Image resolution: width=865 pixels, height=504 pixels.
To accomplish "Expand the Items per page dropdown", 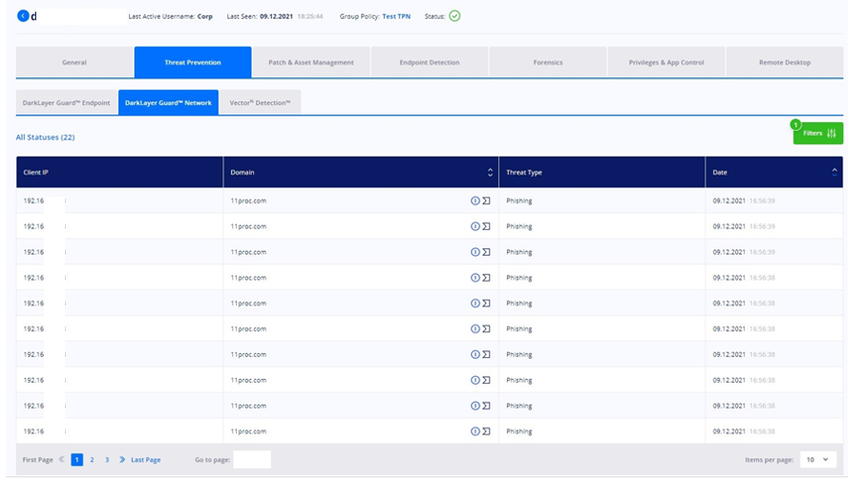I will point(818,460).
